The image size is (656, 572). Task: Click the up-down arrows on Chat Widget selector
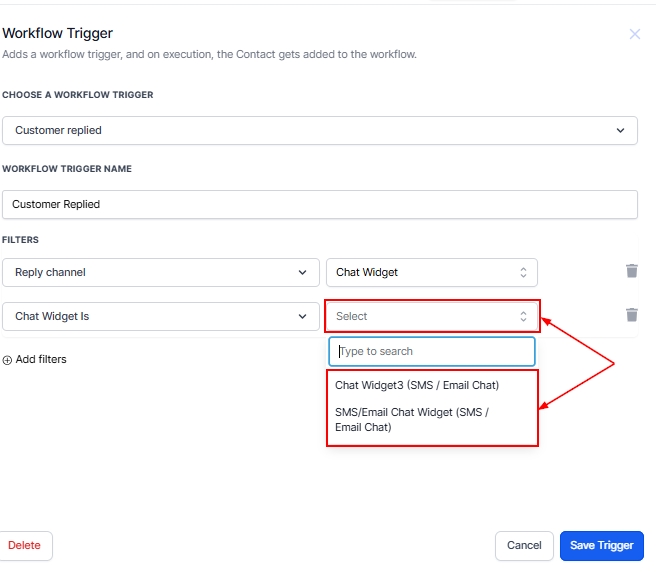coord(522,272)
